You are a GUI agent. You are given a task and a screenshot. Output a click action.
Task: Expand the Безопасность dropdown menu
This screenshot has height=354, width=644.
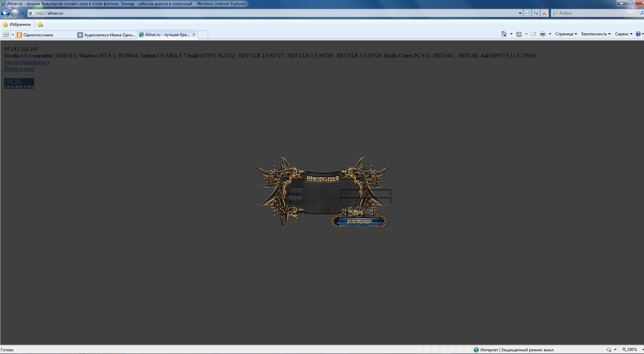tap(596, 34)
